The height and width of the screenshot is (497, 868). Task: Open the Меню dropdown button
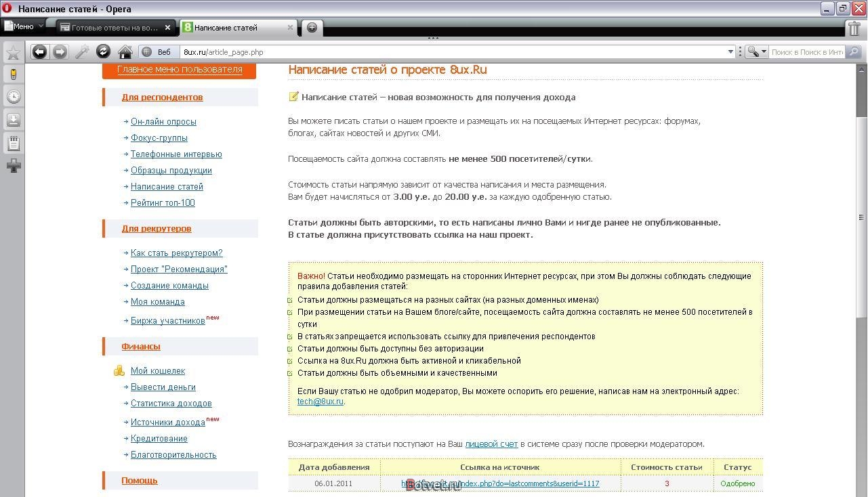(24, 27)
